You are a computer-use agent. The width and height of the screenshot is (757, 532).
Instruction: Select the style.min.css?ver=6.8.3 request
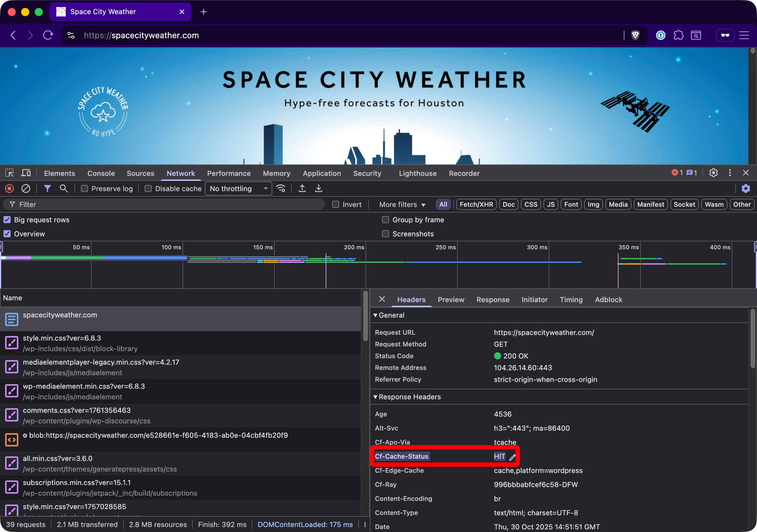tap(62, 338)
